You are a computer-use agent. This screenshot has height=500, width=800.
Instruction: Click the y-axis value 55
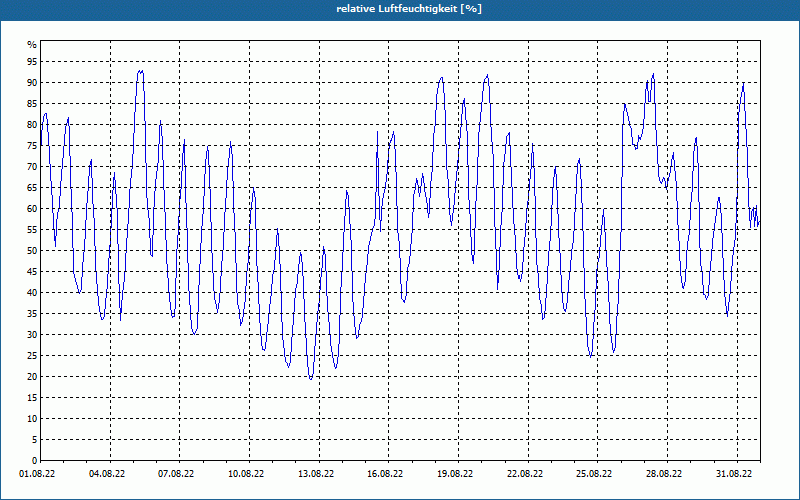pos(32,230)
